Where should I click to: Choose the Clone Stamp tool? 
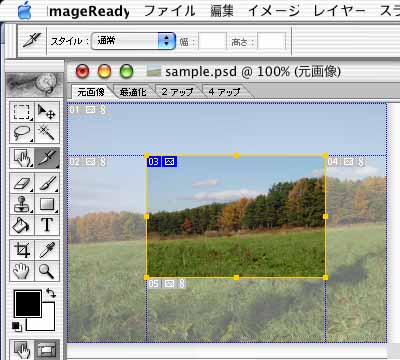[22, 204]
